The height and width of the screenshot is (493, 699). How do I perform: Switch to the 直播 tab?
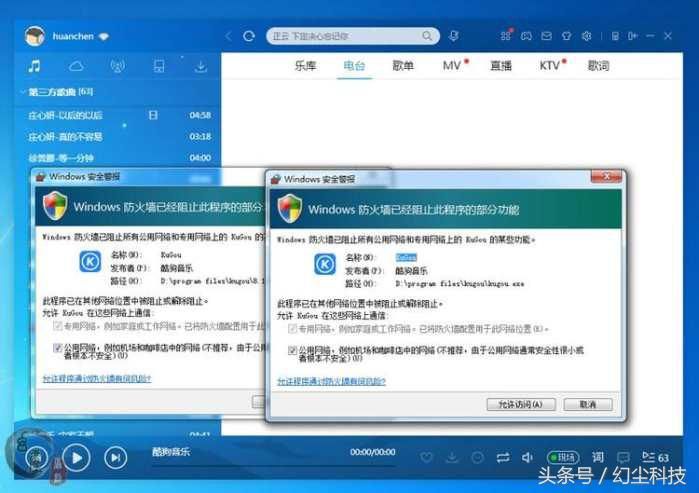point(501,66)
